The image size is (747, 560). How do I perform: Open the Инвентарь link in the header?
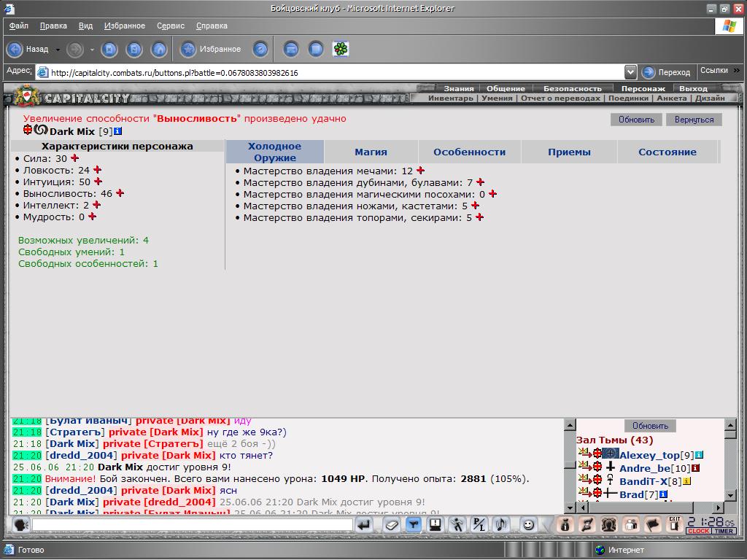[450, 98]
